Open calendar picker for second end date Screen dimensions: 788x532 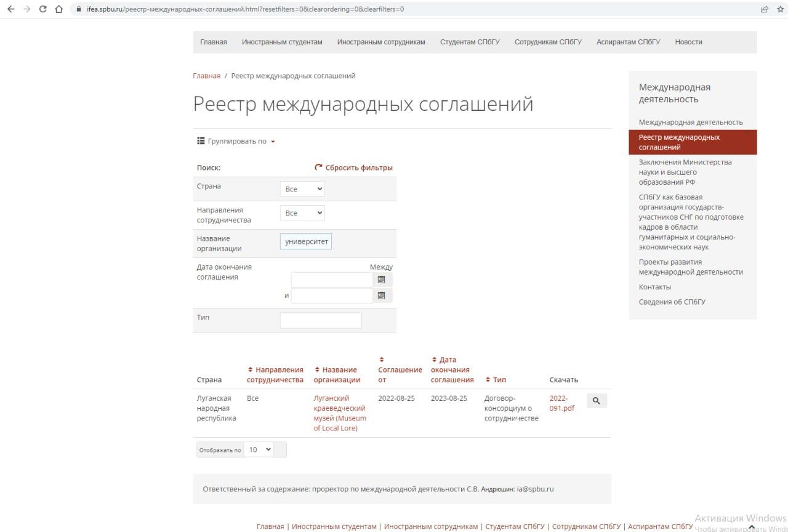point(382,296)
